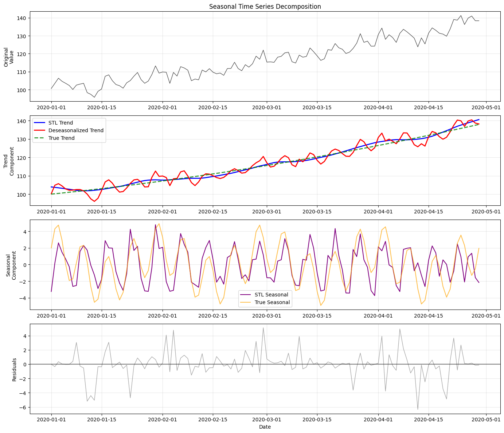Image resolution: width=504 pixels, height=433 pixels.
Task: Click the blue STL Trend legend line swatch
Action: [40, 123]
